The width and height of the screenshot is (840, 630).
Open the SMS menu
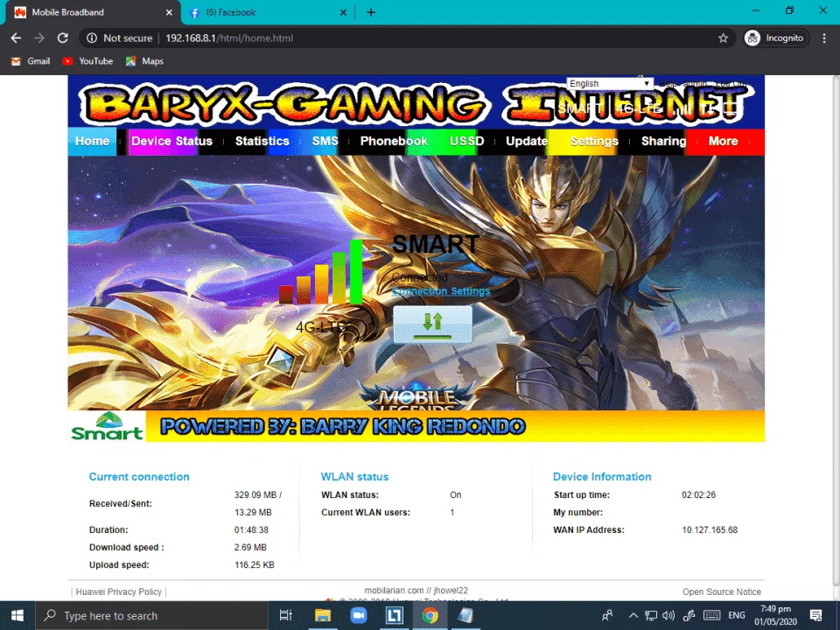pos(325,142)
